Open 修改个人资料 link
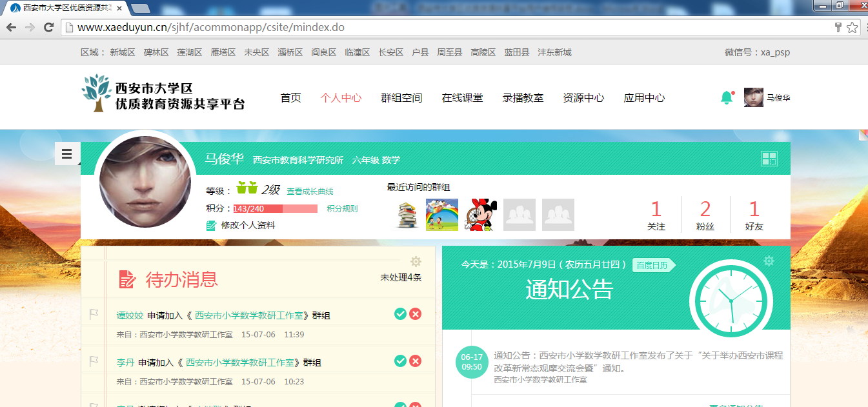The width and height of the screenshot is (868, 407). (248, 225)
